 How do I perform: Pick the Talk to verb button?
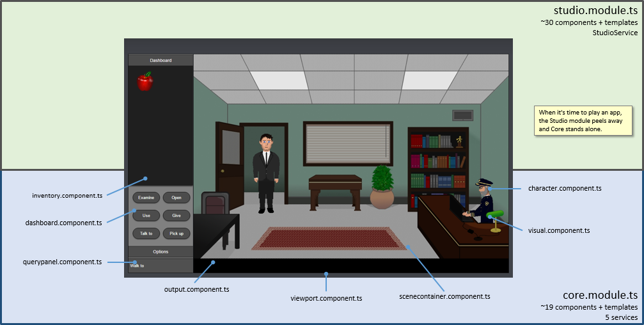coord(146,234)
